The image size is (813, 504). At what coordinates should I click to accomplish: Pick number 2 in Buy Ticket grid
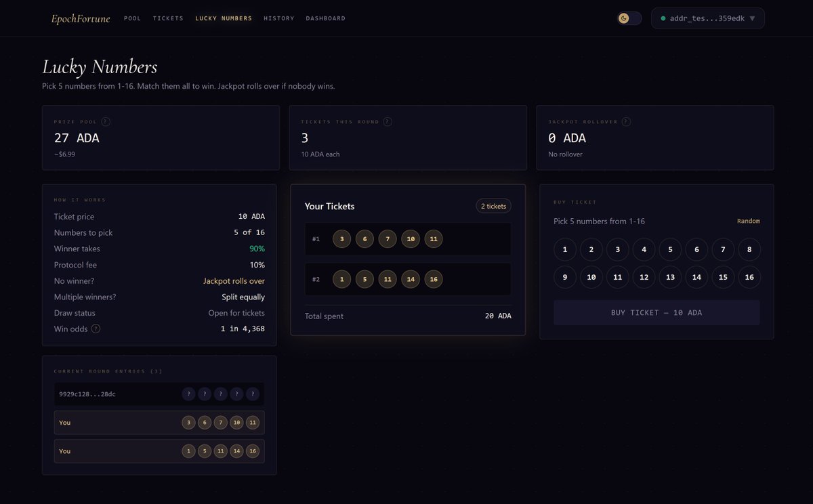[x=591, y=250]
